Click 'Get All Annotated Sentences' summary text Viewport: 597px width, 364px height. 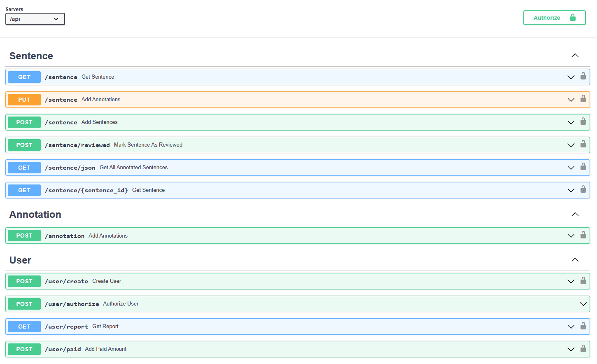[x=134, y=168]
